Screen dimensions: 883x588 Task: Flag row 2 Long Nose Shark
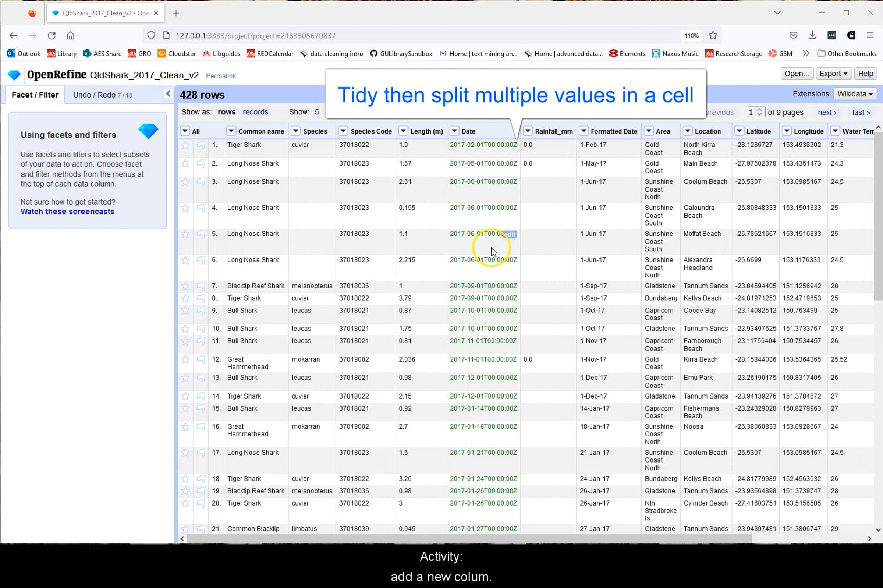201,163
